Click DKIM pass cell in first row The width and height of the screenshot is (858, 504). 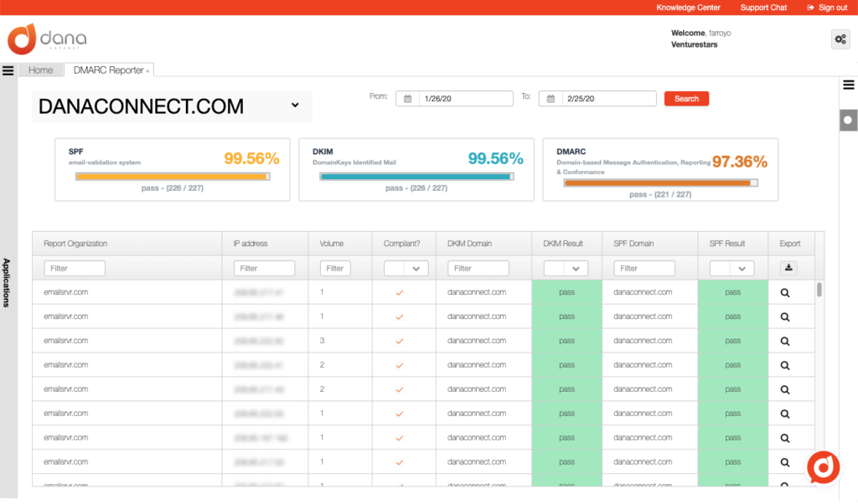click(567, 292)
